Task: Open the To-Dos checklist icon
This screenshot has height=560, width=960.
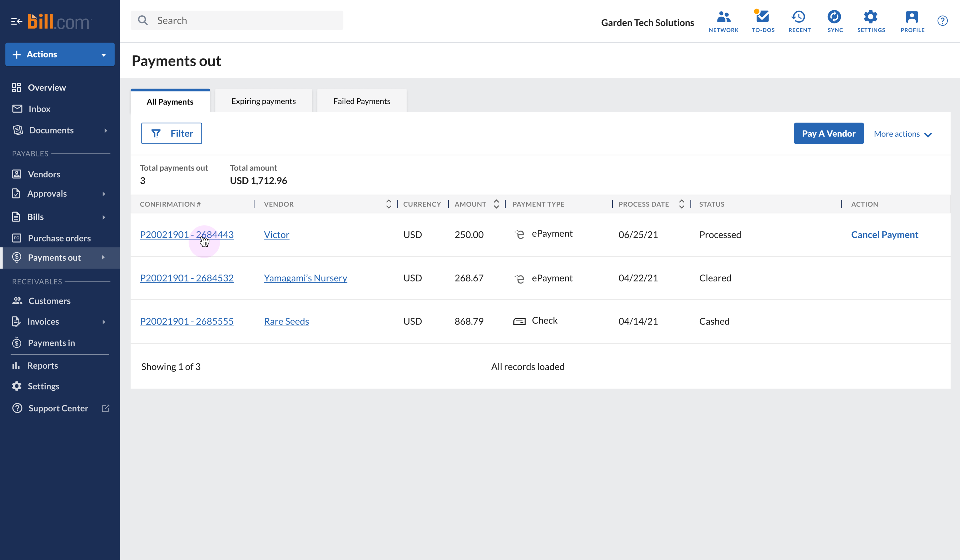Action: [763, 21]
